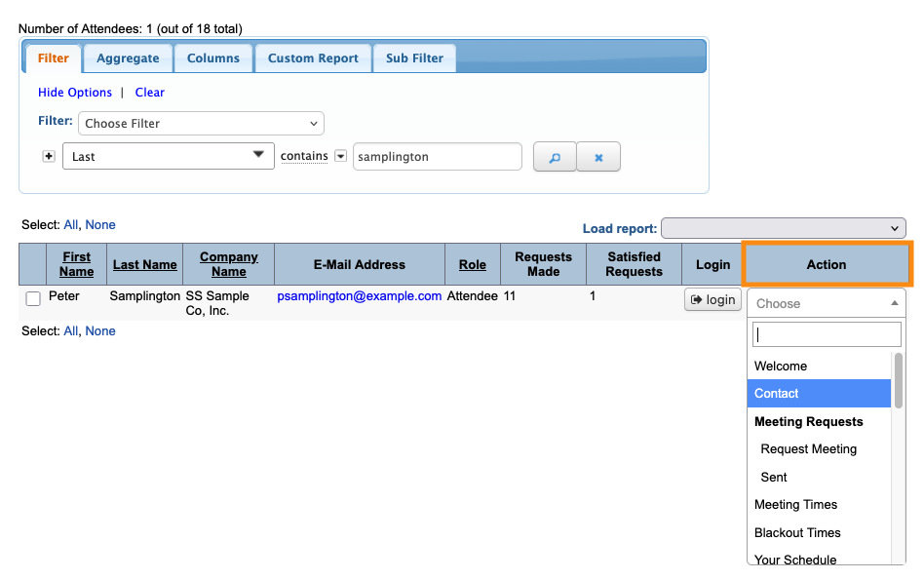The image size is (924, 580).
Task: Sort by the Last Name column header
Action: pyautogui.click(x=145, y=264)
